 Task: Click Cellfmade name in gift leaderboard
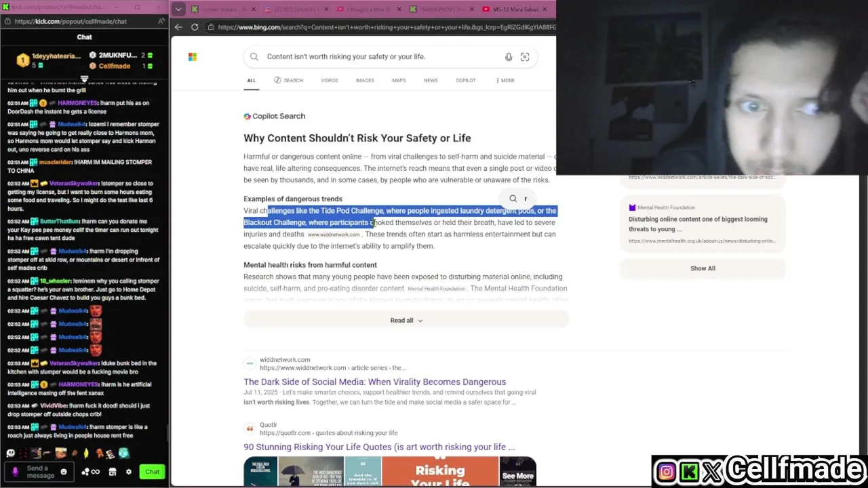114,66
